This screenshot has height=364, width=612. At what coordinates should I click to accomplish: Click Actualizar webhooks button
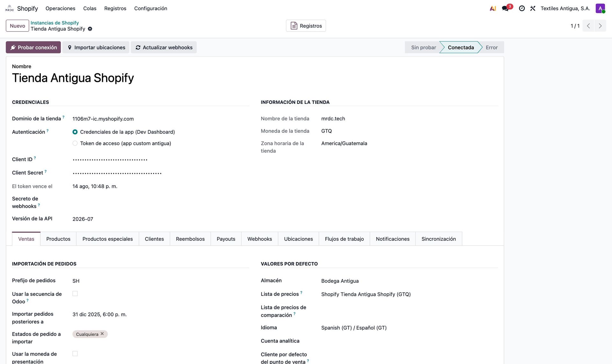point(164,47)
